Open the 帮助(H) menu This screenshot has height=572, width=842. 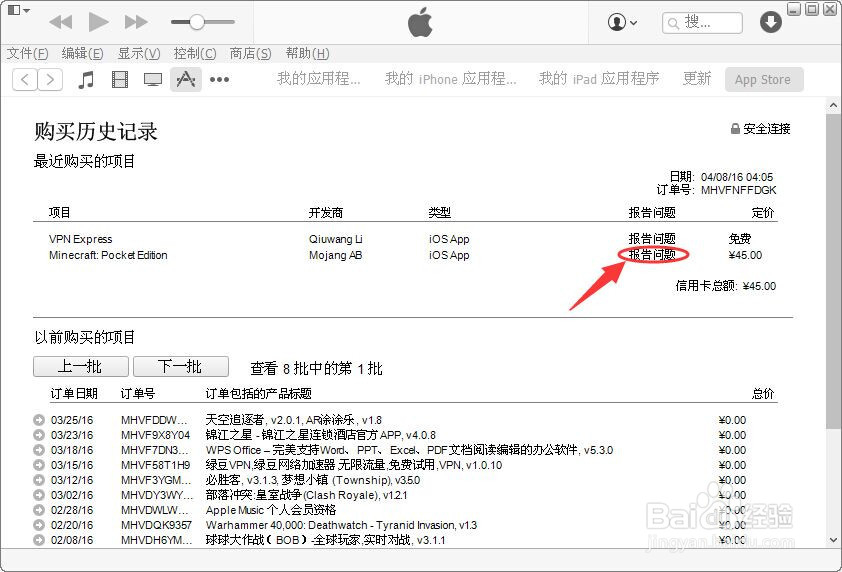[x=307, y=53]
